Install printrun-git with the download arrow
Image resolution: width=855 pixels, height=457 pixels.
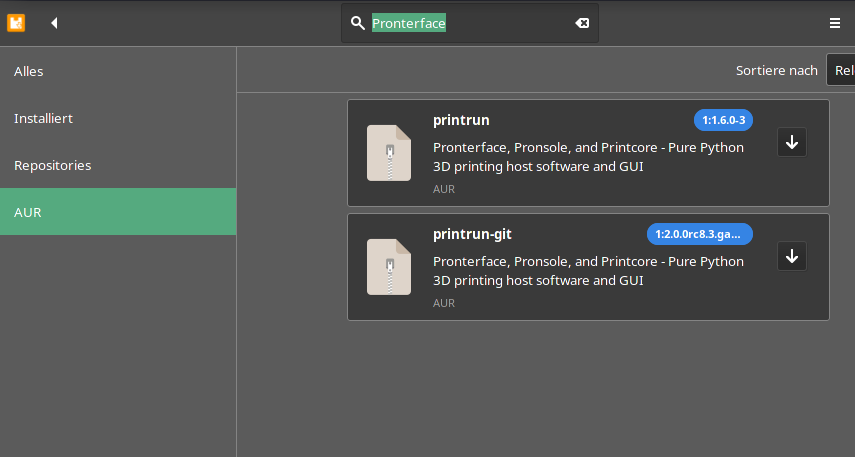(x=791, y=257)
